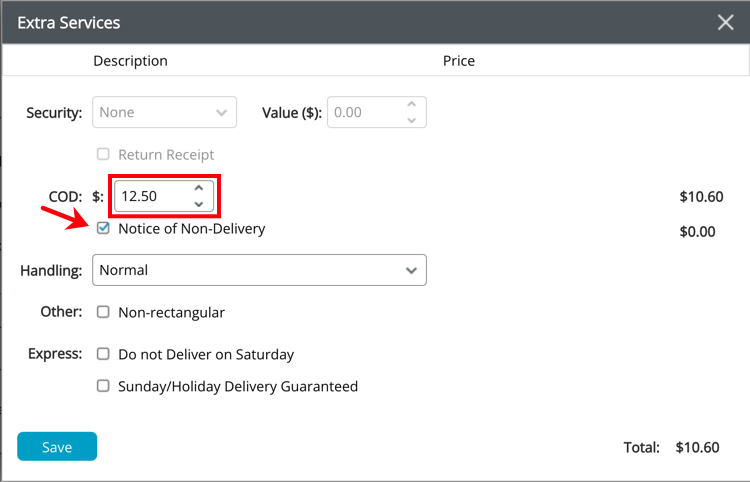Close the Extra Services dialog
Image resolution: width=750 pixels, height=482 pixels.
click(x=725, y=22)
